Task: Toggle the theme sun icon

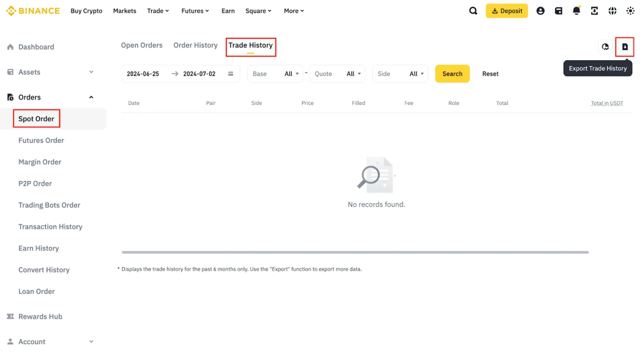Action: (630, 11)
